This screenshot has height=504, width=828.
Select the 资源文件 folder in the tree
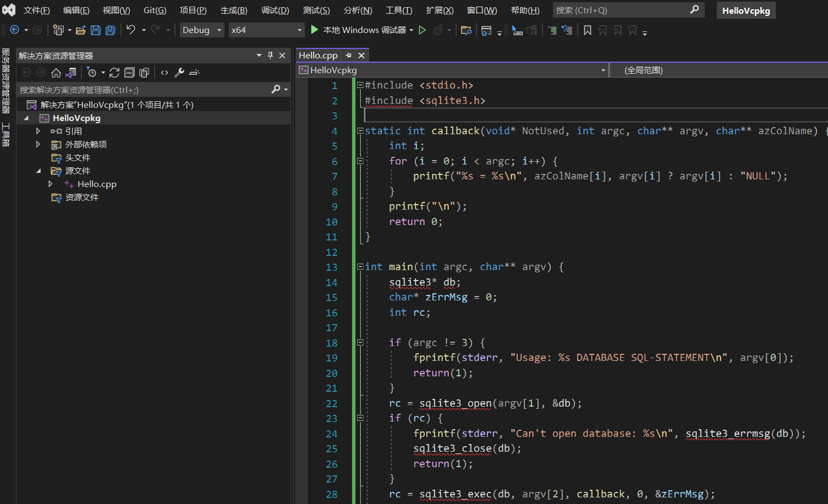click(82, 198)
